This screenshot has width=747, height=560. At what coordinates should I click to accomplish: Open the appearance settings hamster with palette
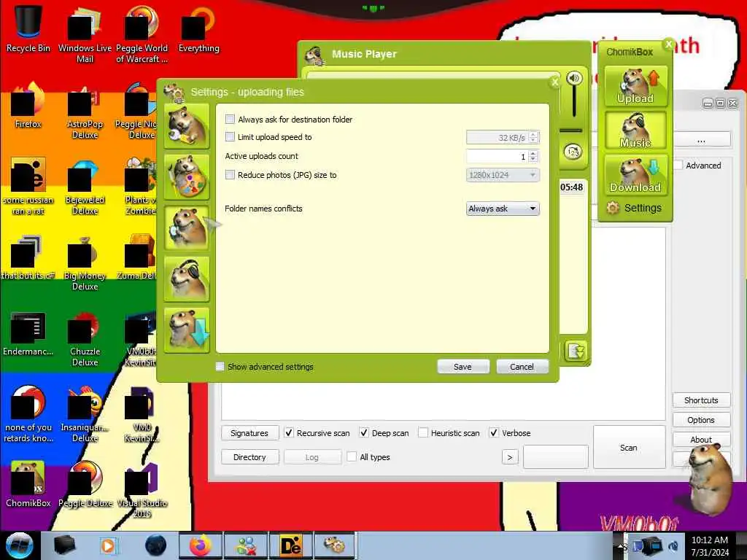(x=187, y=177)
